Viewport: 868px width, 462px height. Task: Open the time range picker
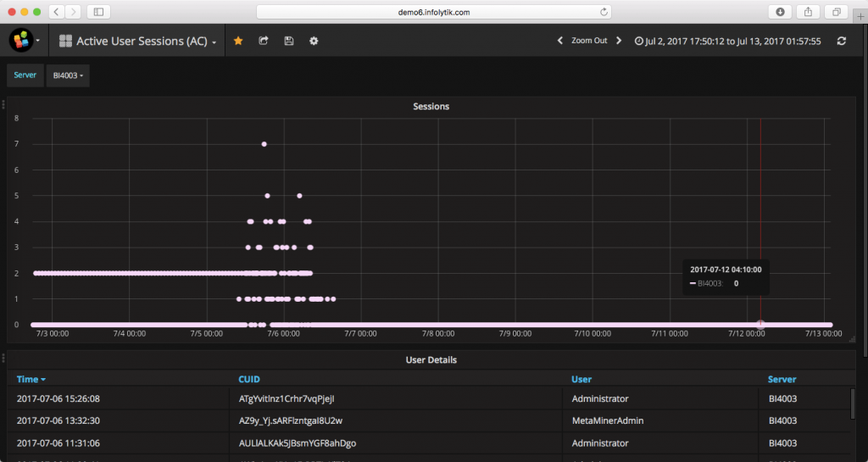pyautogui.click(x=729, y=41)
